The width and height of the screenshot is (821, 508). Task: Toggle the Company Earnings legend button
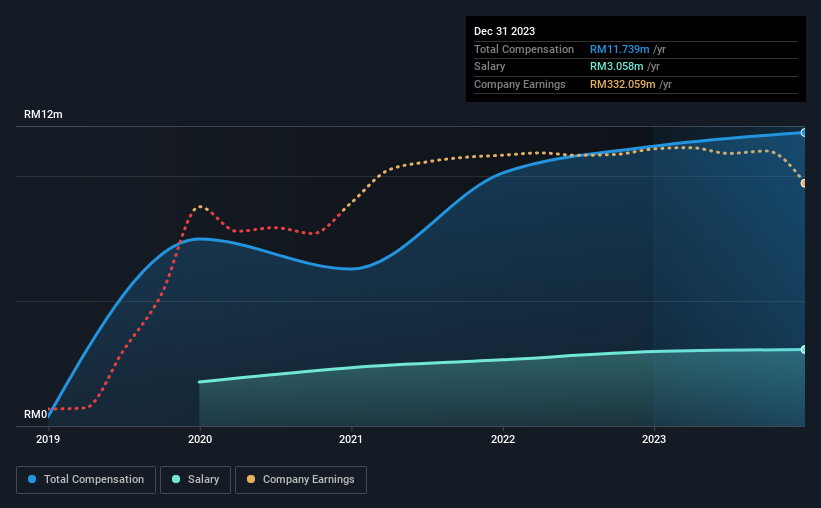coord(301,480)
